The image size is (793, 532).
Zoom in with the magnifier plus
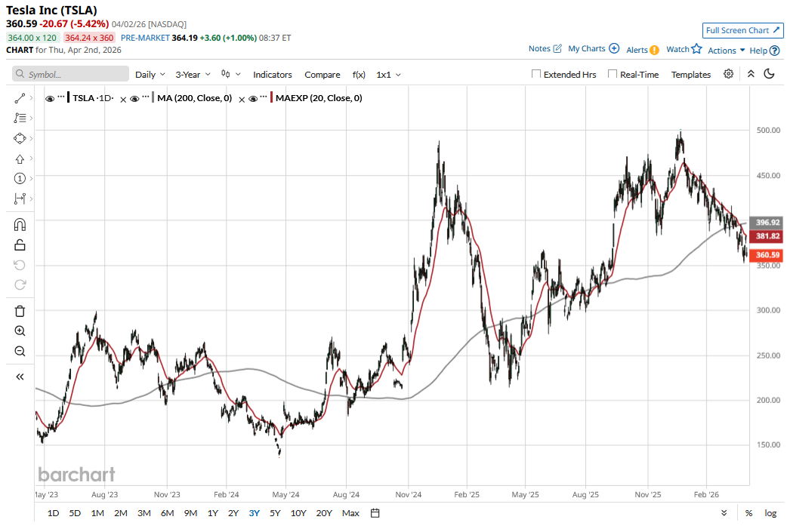coord(20,331)
